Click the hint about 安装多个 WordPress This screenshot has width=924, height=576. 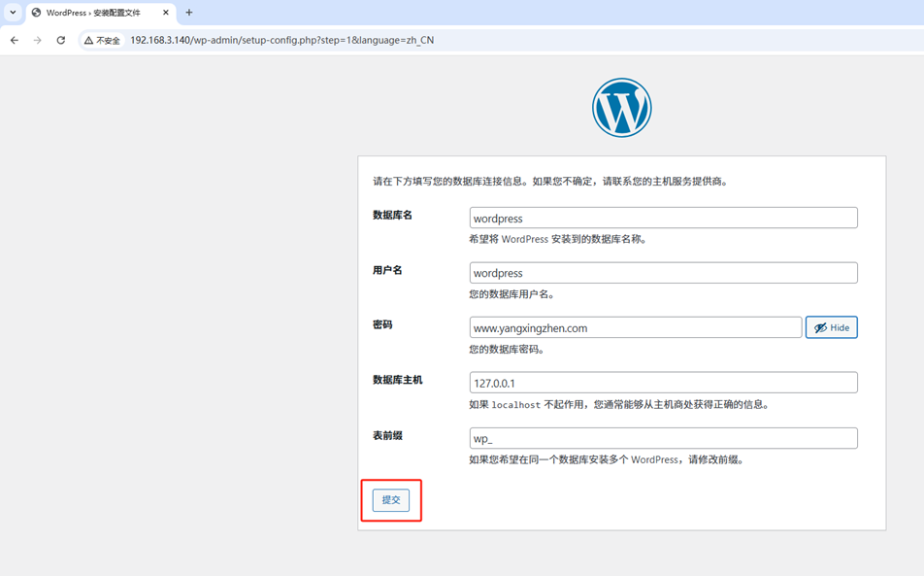(607, 459)
